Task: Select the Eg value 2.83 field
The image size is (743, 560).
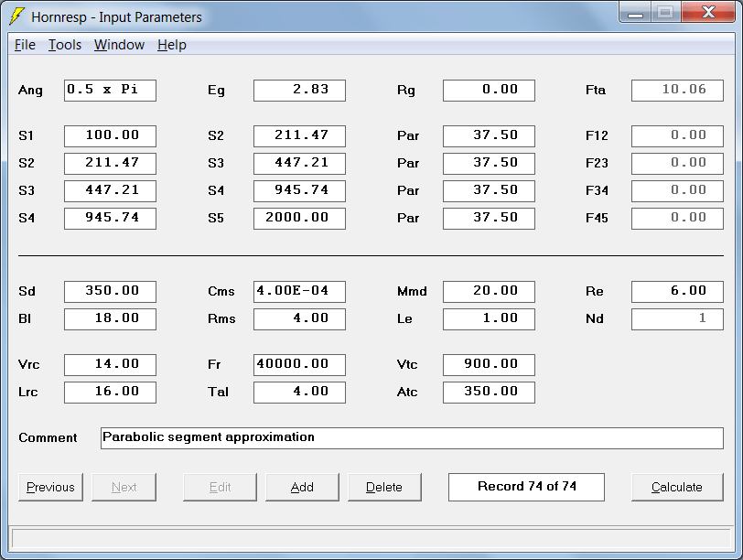Action: pos(299,91)
